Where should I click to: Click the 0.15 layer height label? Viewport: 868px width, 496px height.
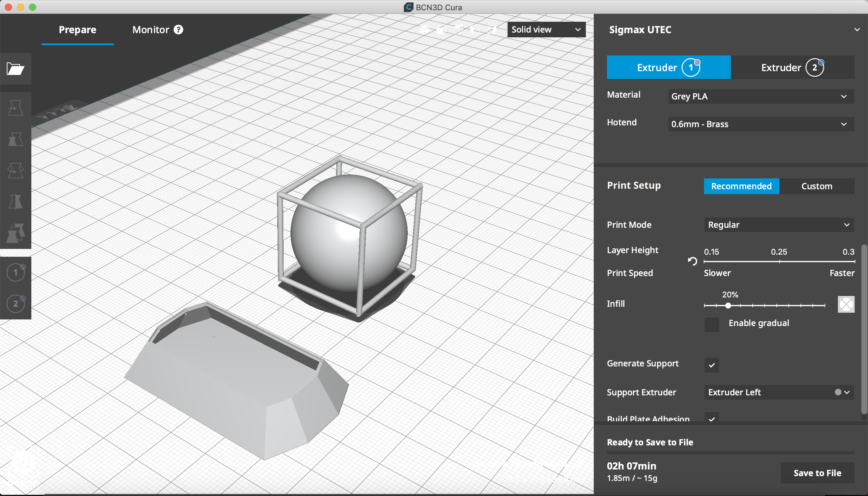pos(712,252)
